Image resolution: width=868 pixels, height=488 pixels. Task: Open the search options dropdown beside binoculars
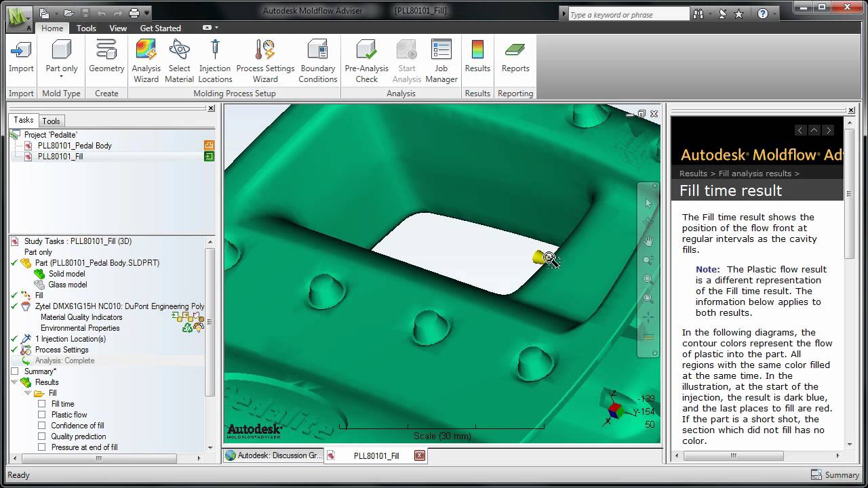coord(710,14)
